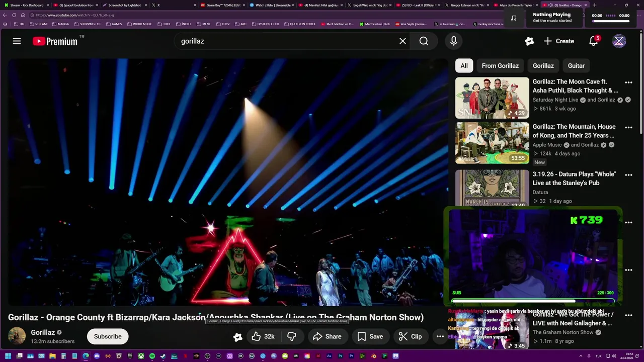Open the EPSTEIN CODEX bookmarks folder
This screenshot has width=644, height=362.
tap(265, 24)
